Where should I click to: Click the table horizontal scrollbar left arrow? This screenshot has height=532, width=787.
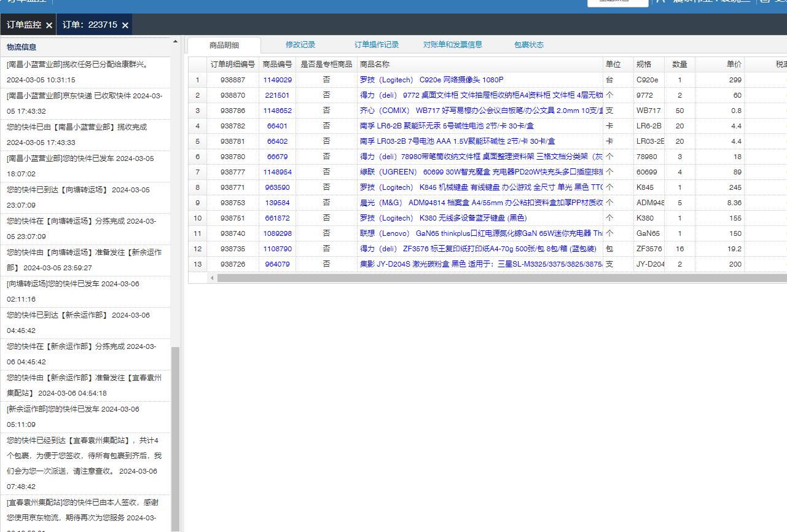[213, 278]
